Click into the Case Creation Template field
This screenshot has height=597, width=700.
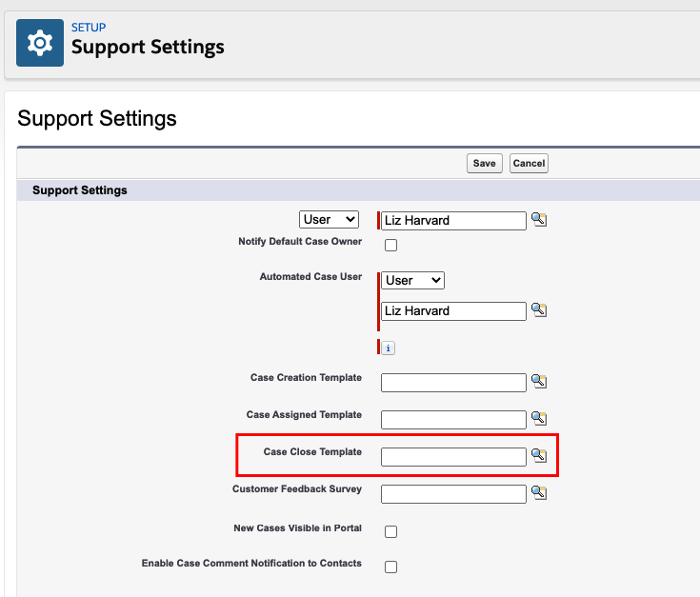(x=453, y=383)
